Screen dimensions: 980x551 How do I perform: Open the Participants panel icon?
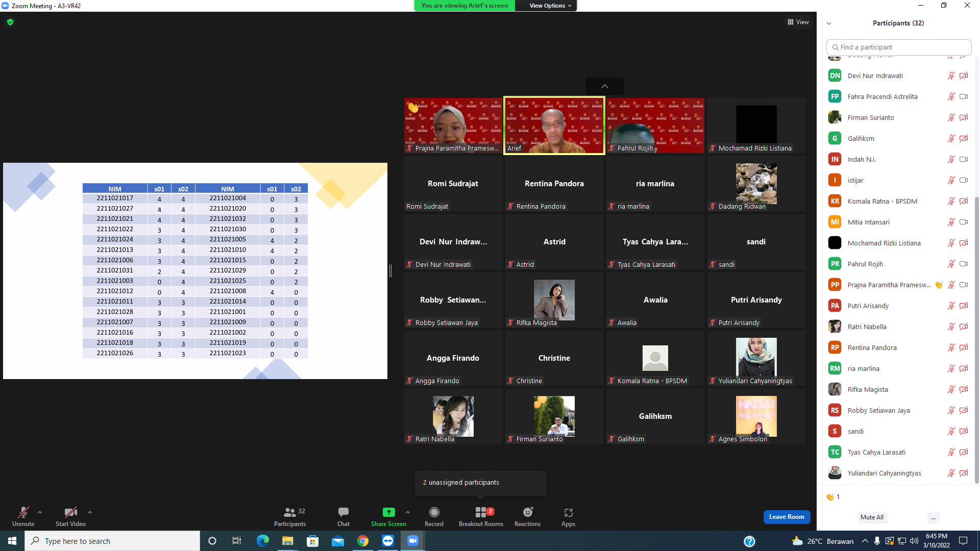click(x=290, y=512)
